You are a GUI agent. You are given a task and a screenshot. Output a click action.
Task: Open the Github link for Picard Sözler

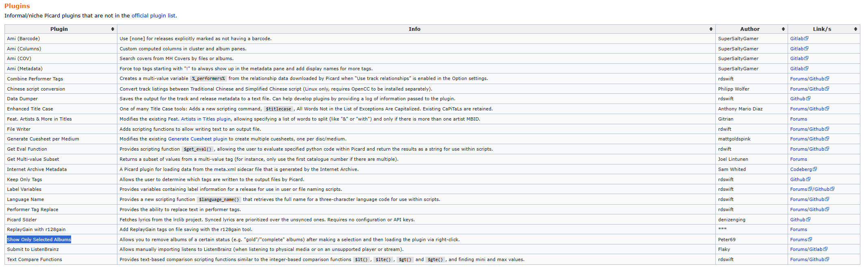[800, 220]
